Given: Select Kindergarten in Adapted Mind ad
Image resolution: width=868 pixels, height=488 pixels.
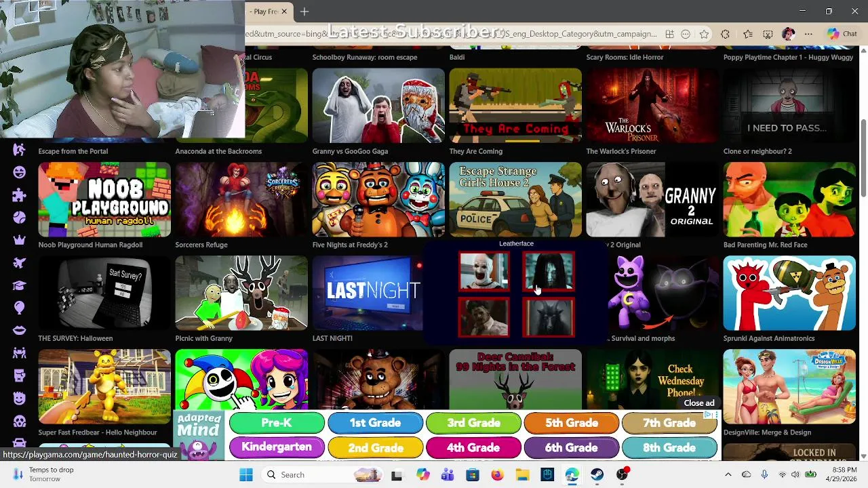Looking at the screenshot, I should tap(277, 447).
